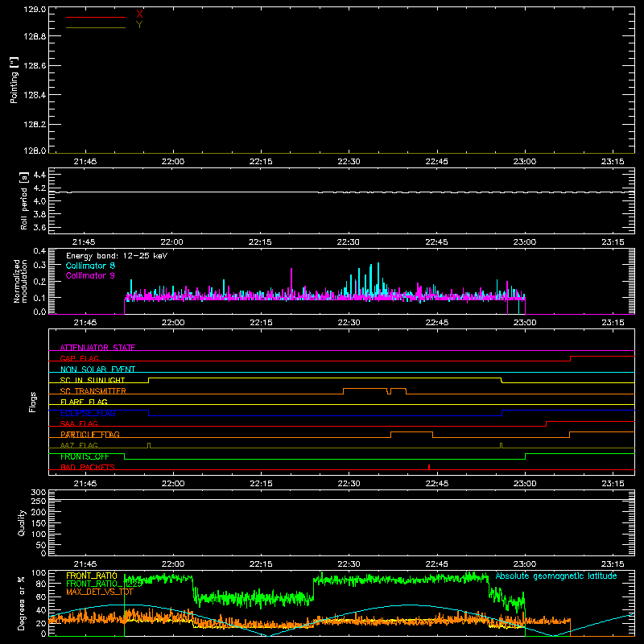The height and width of the screenshot is (644, 644).
Task: Click the "SC_IN_SUNLIGHT" flag label
Action: (x=93, y=380)
